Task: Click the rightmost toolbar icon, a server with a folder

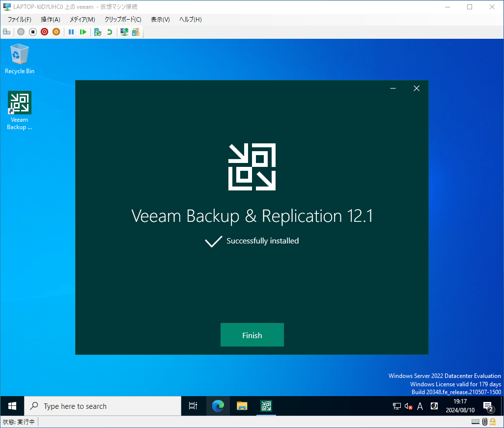Action: pyautogui.click(x=136, y=32)
